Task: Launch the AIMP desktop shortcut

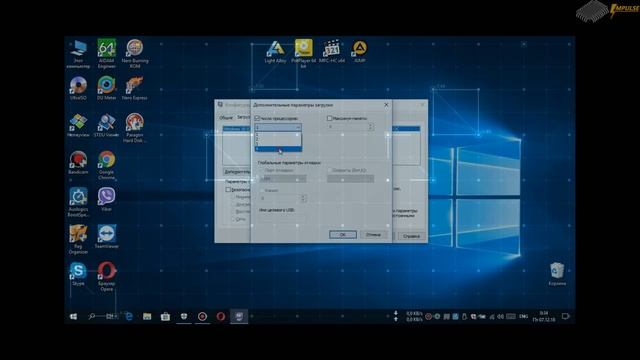Action: point(360,51)
